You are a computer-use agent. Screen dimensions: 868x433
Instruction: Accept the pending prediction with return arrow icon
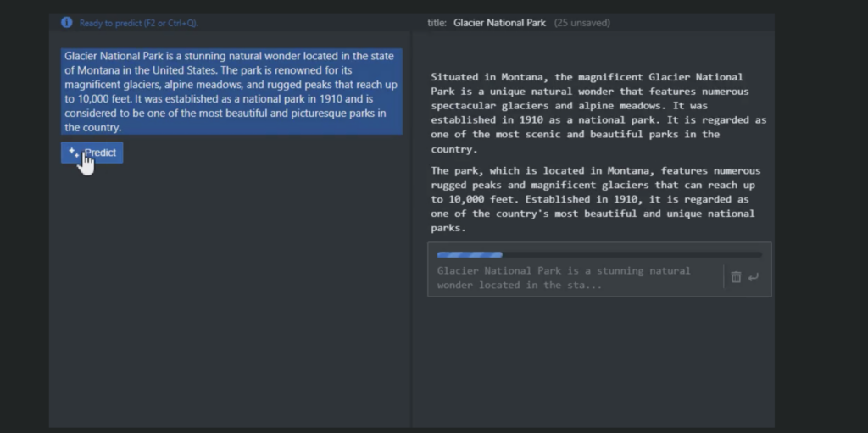point(753,277)
